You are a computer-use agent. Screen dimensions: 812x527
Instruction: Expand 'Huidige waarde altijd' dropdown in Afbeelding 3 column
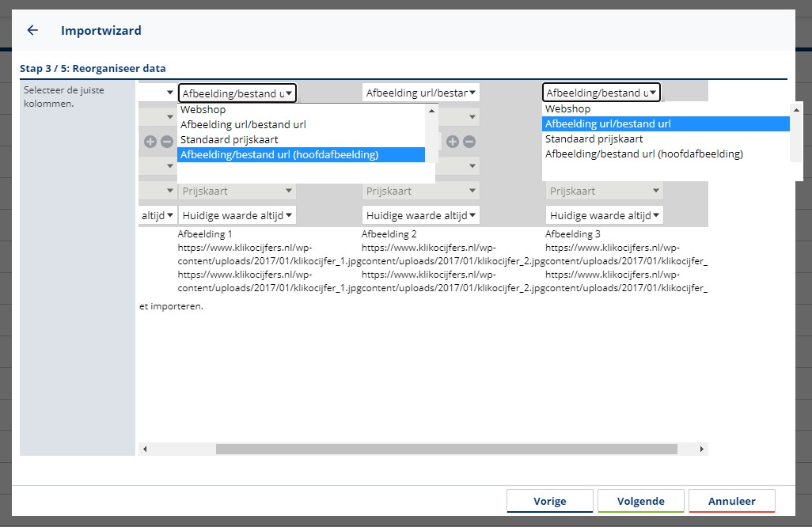tap(605, 214)
